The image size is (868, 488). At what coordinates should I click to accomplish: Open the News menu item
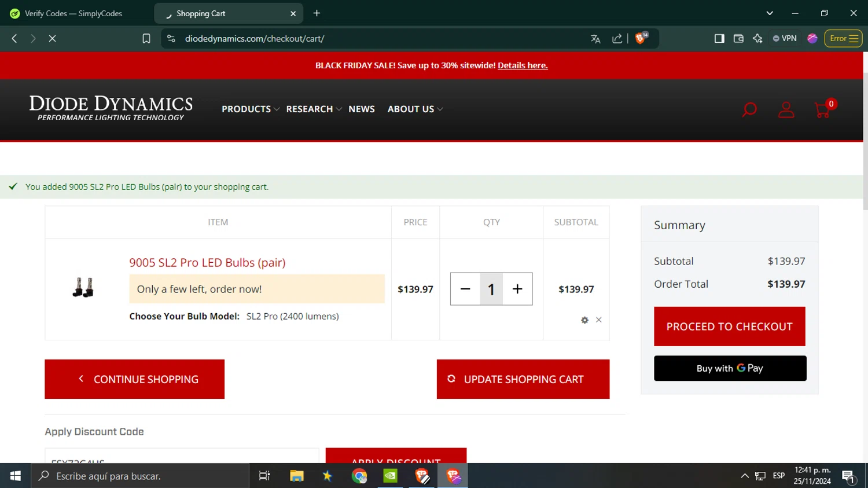[x=362, y=109]
